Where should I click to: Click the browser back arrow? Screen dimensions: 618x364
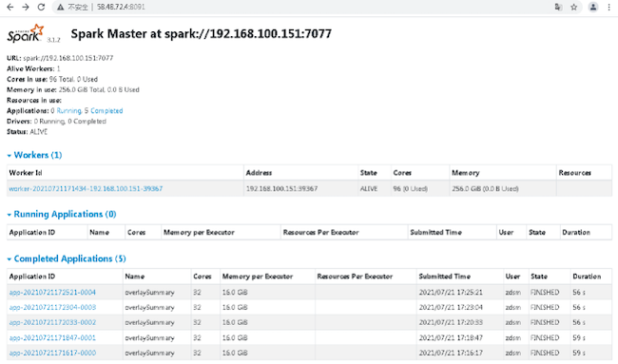pos(10,7)
